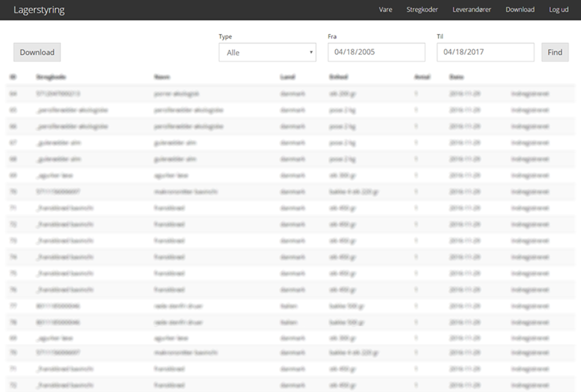Click the Dato column header
The image size is (581, 392).
[x=457, y=77]
